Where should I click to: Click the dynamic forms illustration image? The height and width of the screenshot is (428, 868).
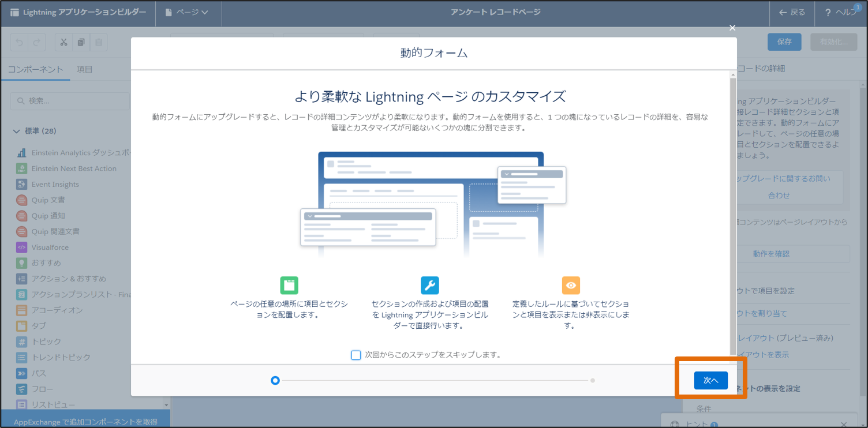point(433,204)
